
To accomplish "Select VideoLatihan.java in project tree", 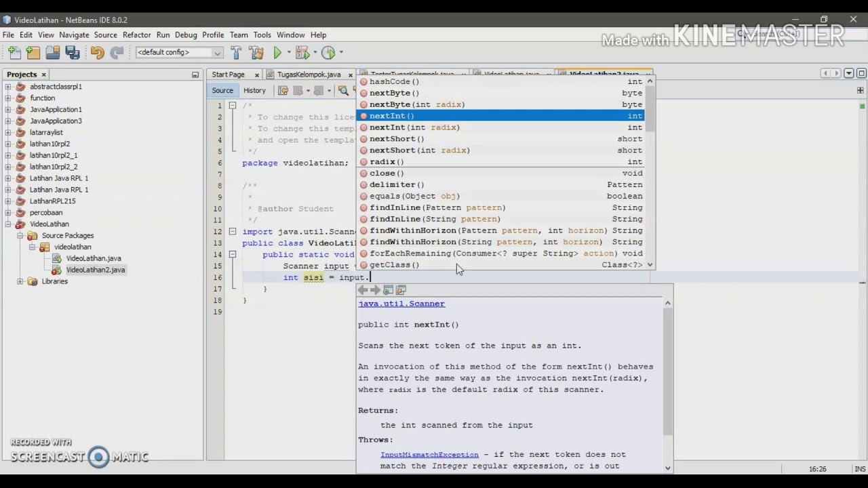I will tap(94, 258).
